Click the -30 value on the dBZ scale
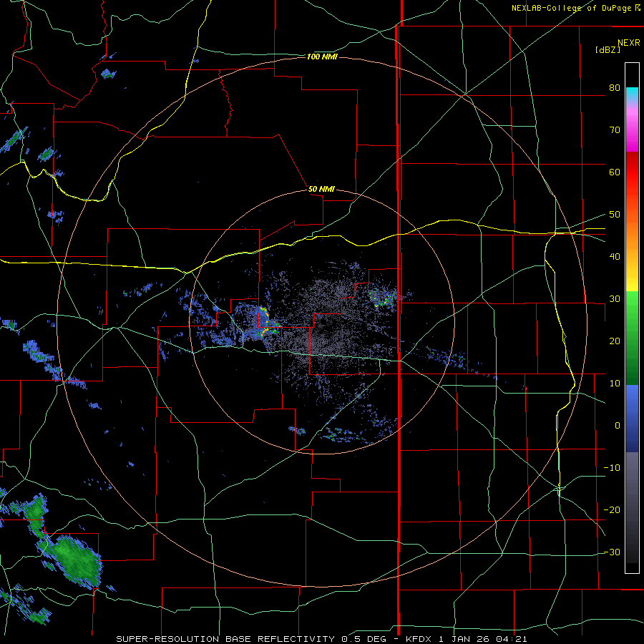644x644 pixels. (612, 552)
